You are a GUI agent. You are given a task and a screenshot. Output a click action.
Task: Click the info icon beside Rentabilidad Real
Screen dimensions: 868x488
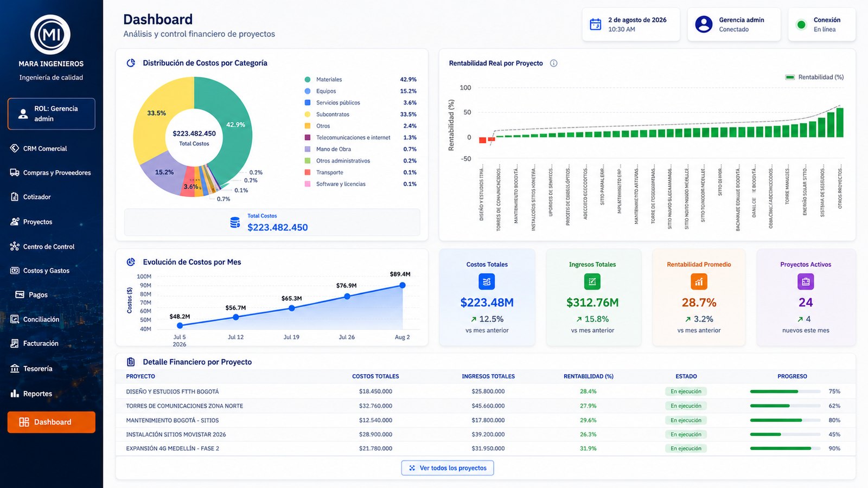553,63
